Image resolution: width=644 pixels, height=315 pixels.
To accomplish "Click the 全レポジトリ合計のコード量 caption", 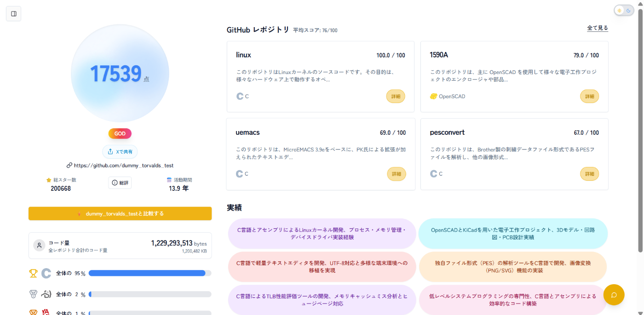I will point(78,250).
